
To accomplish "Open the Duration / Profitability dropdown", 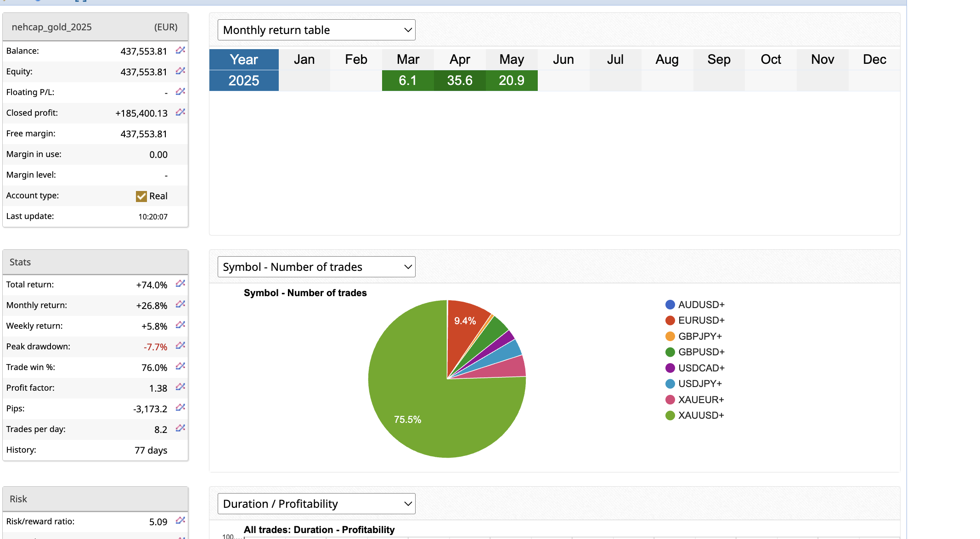I will click(x=316, y=504).
